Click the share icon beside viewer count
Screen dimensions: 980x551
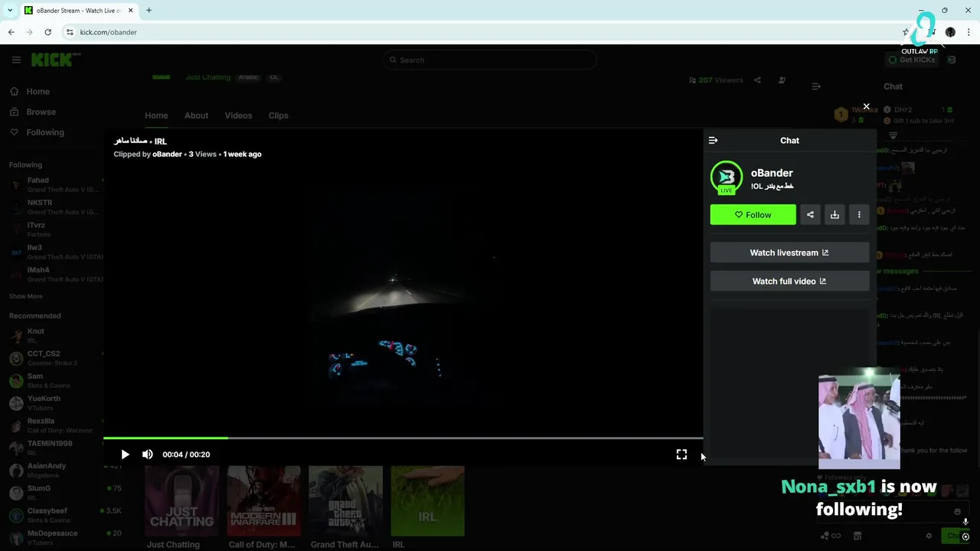pyautogui.click(x=757, y=80)
